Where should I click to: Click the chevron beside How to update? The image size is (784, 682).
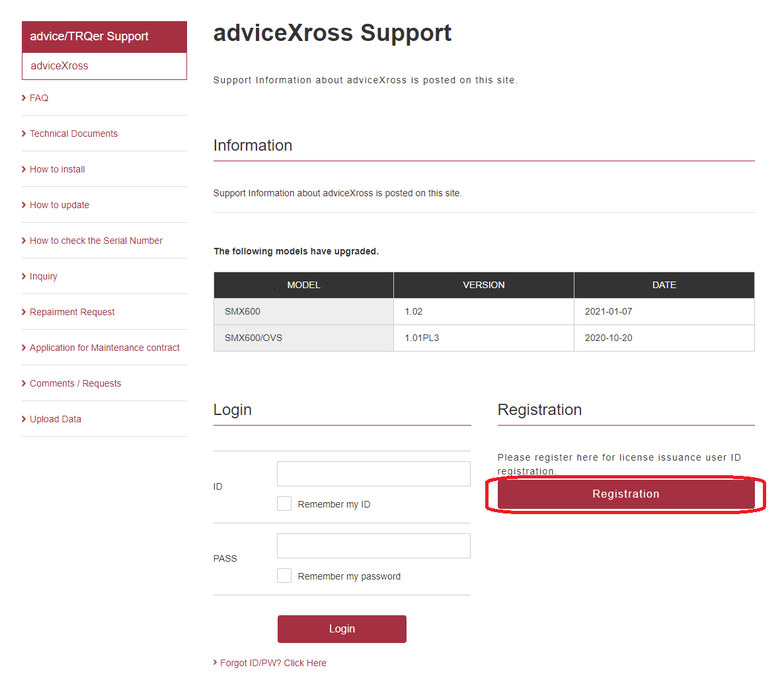tap(24, 205)
